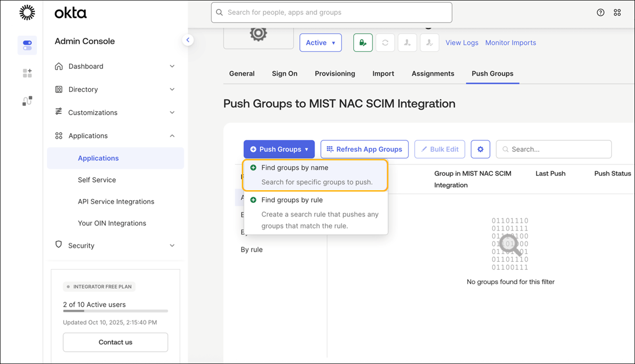Screen dimensions: 635x364
Task: Click the Refresh App Groups button
Action: click(x=364, y=149)
